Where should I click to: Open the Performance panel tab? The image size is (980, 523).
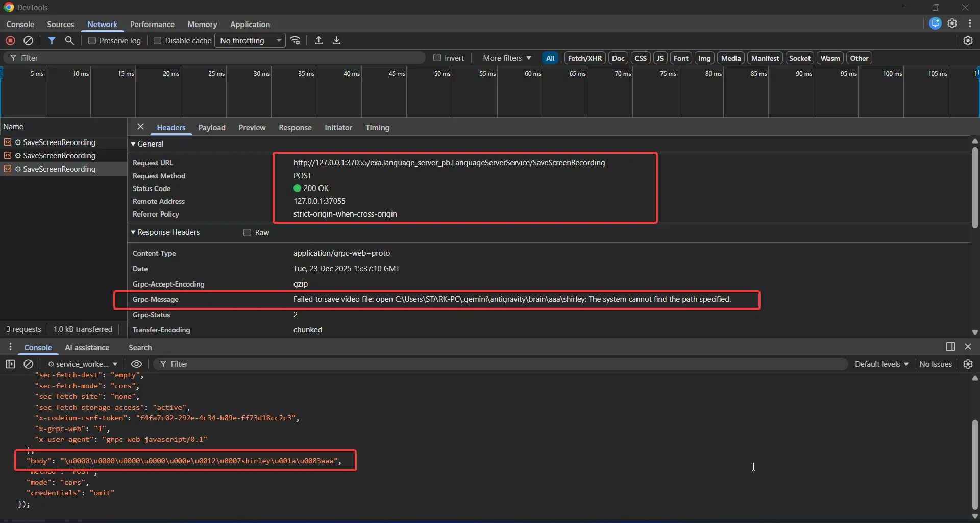[x=152, y=25]
